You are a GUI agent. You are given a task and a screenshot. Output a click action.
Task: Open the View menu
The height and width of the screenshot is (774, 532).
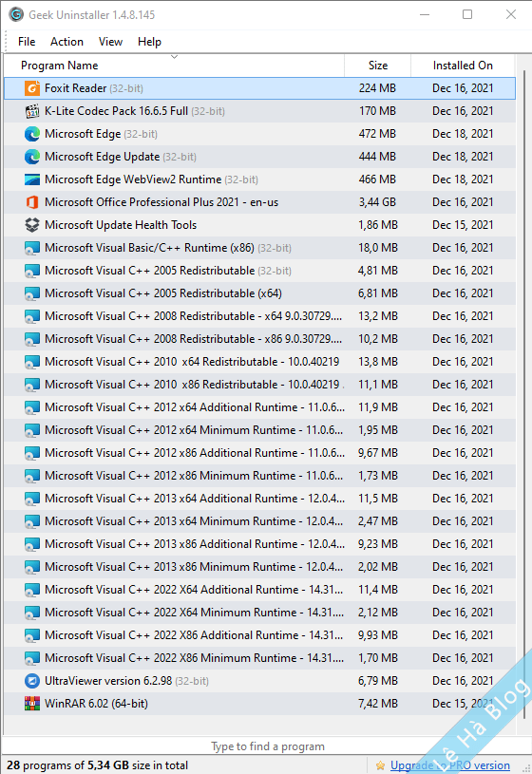pyautogui.click(x=110, y=42)
